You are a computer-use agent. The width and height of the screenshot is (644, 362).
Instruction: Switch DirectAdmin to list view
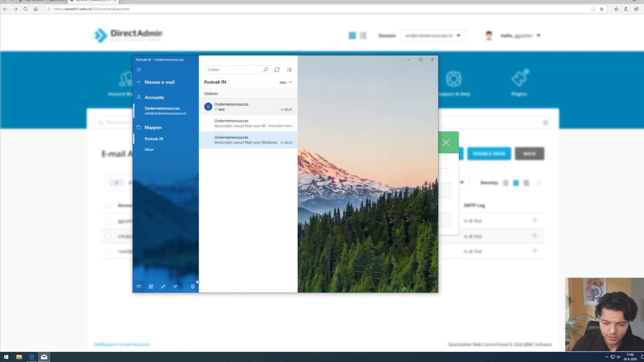pyautogui.click(x=363, y=36)
